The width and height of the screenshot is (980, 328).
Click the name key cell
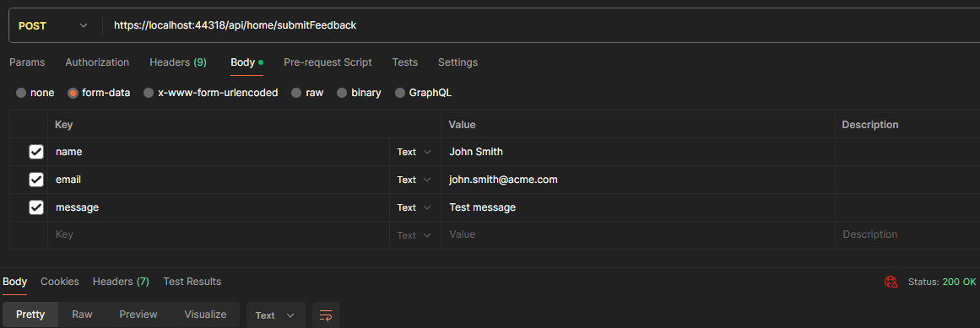click(x=219, y=152)
